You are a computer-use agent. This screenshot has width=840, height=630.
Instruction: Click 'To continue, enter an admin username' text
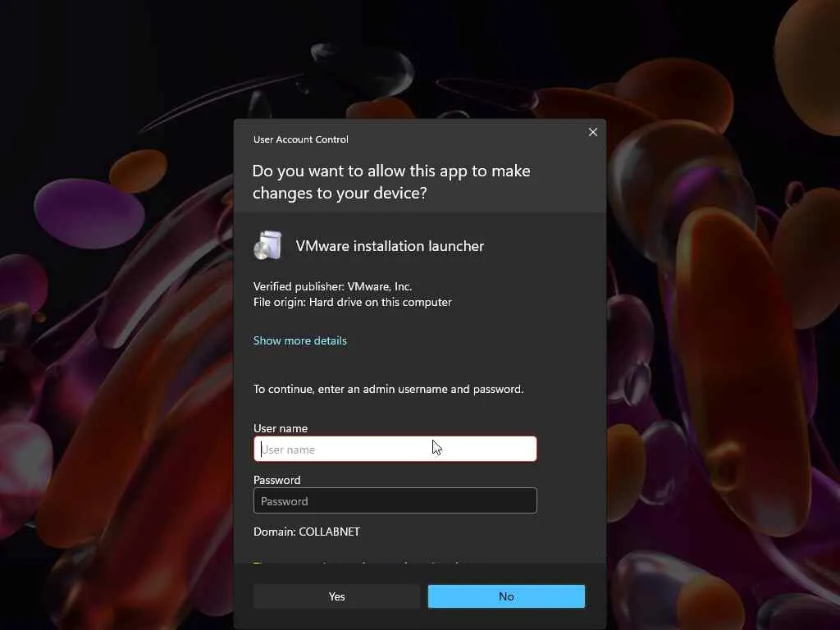388,389
